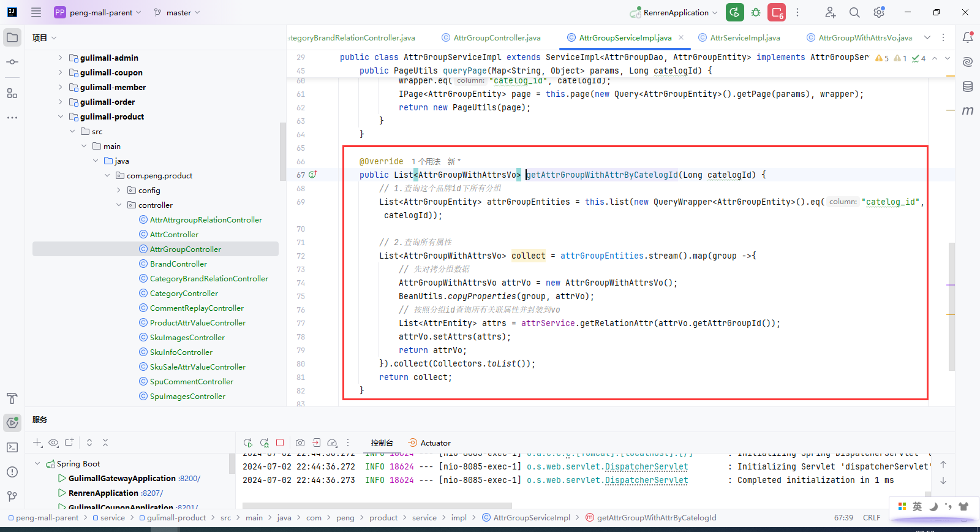Collapse the gulimall-product module
Image resolution: width=980 pixels, height=532 pixels.
(x=60, y=116)
